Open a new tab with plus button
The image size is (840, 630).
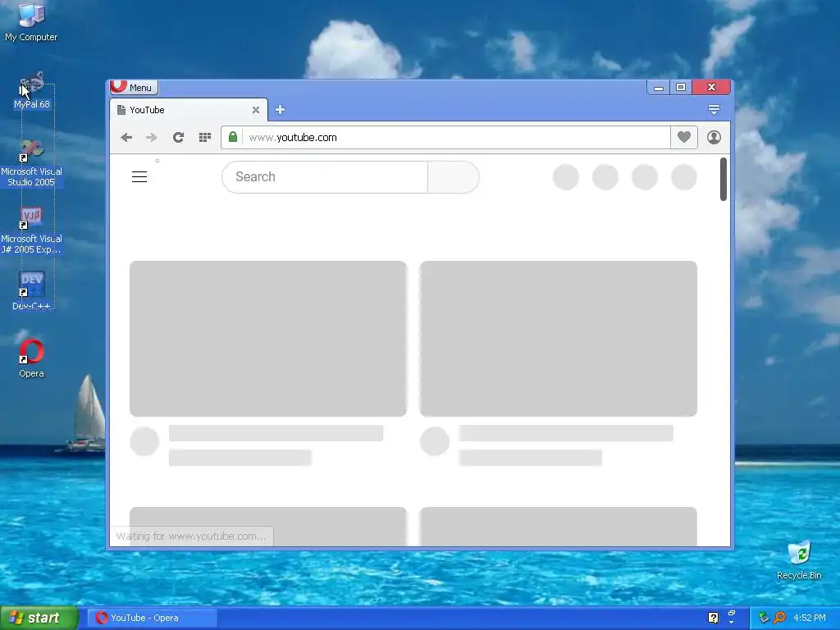[280, 110]
